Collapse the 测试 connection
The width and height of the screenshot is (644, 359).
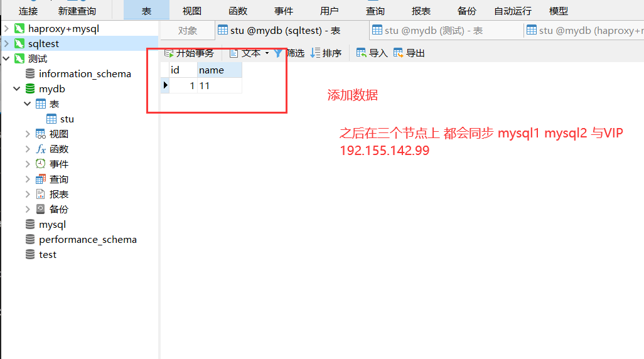point(6,59)
